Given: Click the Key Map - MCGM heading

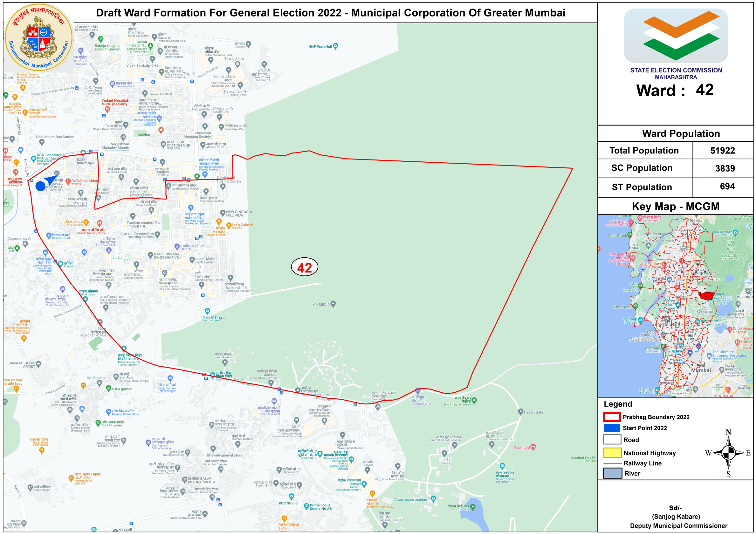Looking at the screenshot, I should click(675, 206).
